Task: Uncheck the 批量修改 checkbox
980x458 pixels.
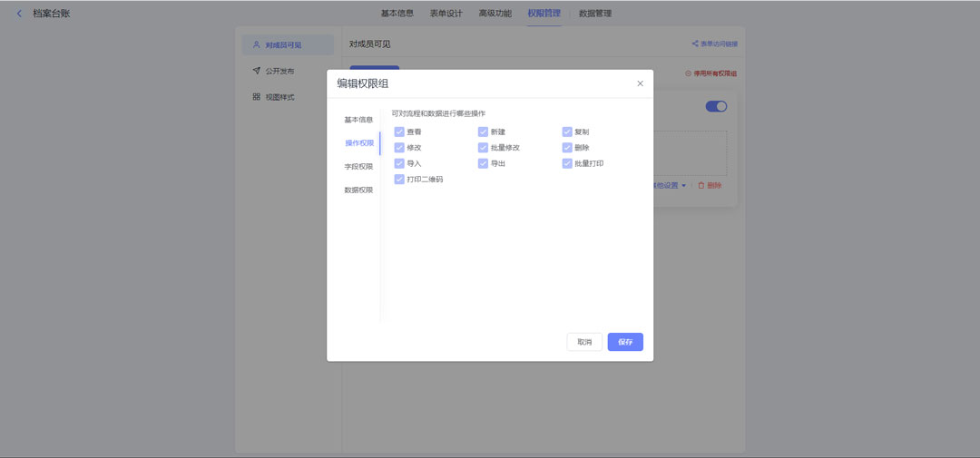Action: [483, 148]
